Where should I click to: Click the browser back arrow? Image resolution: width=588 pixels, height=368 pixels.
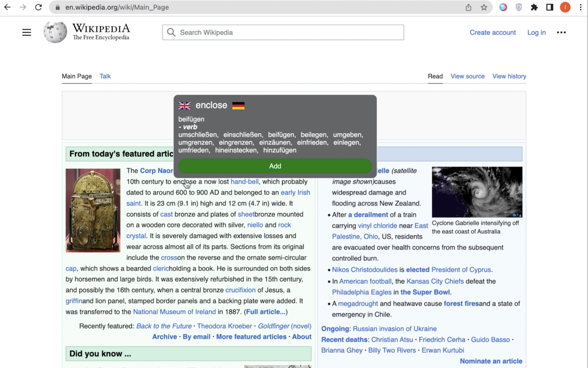pyautogui.click(x=7, y=7)
